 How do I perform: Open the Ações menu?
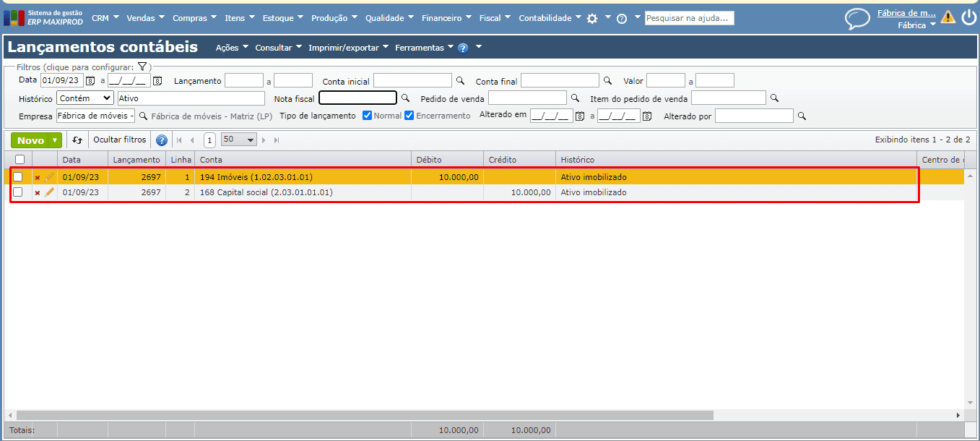click(232, 48)
